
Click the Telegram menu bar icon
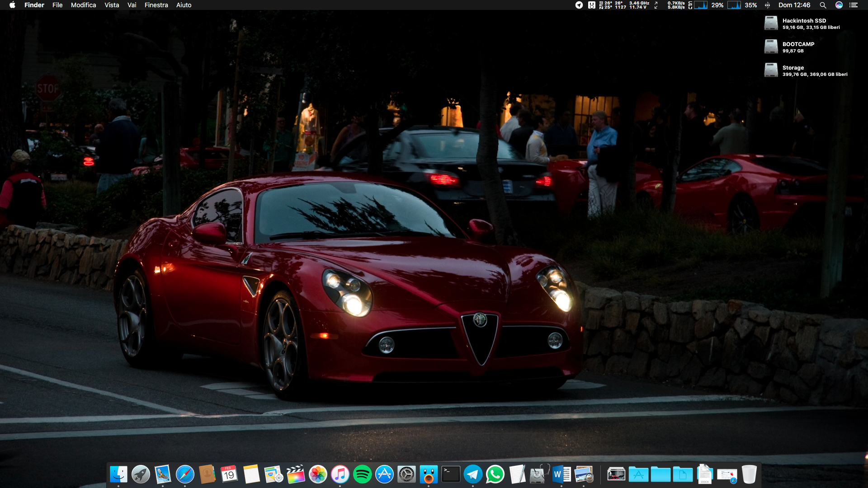tap(579, 5)
